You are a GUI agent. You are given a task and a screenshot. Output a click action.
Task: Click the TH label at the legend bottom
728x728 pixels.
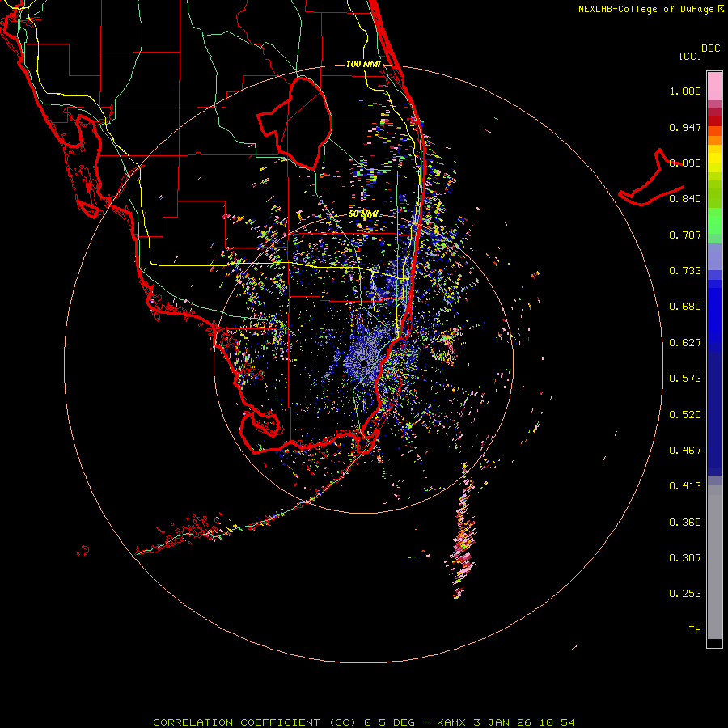[x=695, y=630]
